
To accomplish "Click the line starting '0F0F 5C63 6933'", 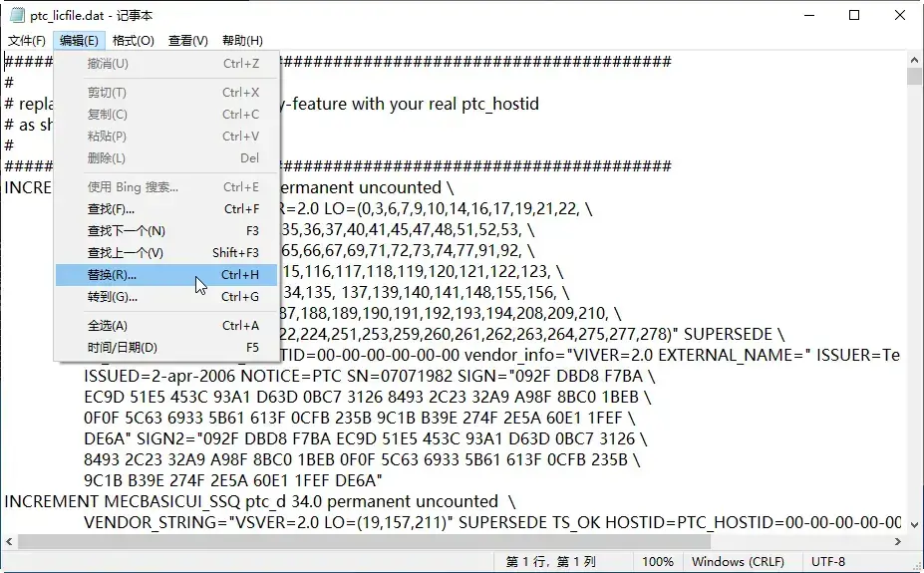I will (360, 419).
